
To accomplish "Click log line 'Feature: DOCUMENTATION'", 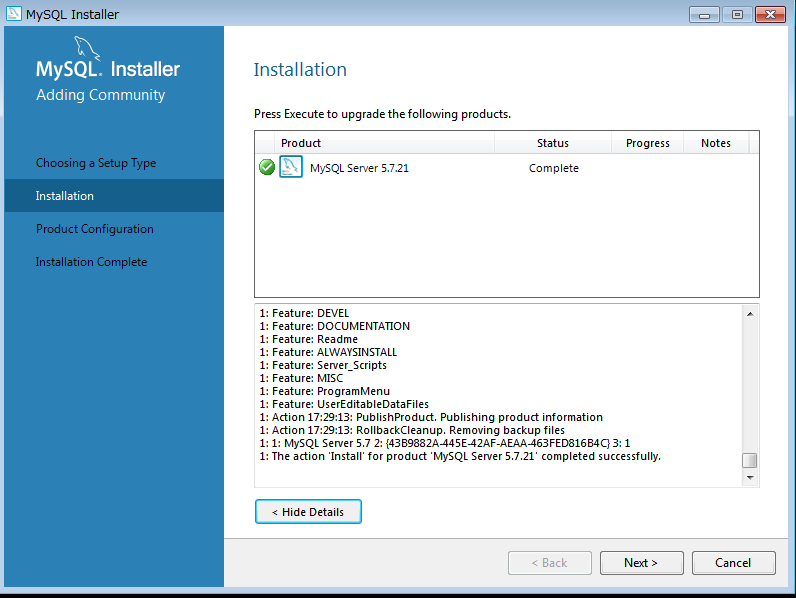I will (x=335, y=326).
